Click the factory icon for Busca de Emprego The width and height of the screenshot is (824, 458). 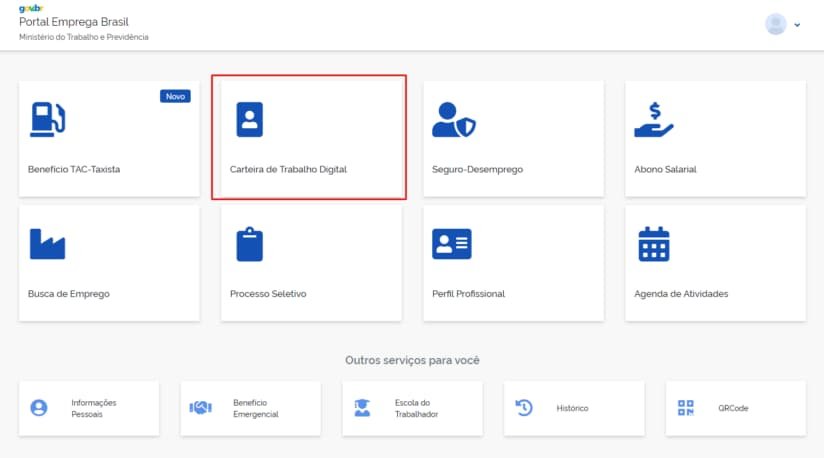pyautogui.click(x=47, y=244)
